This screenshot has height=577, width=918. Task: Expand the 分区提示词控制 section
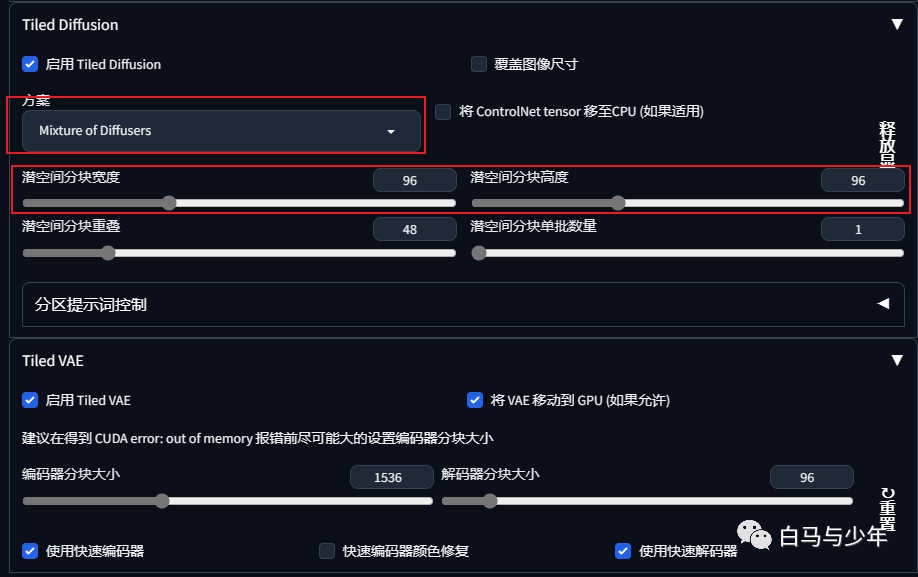pyautogui.click(x=463, y=304)
